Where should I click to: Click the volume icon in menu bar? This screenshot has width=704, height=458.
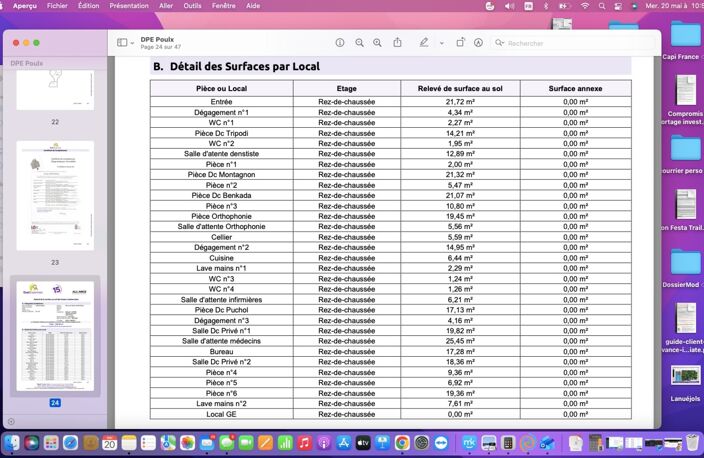(x=510, y=6)
